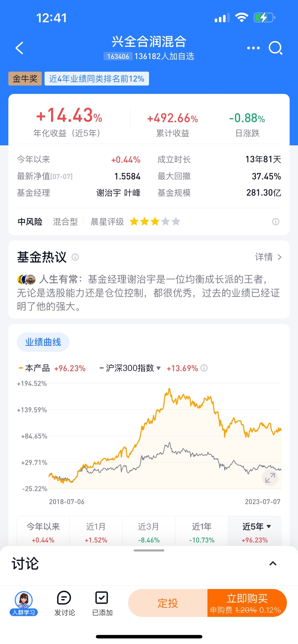
Task: Tap the 业绩曲线 pill label
Action: coord(43,342)
